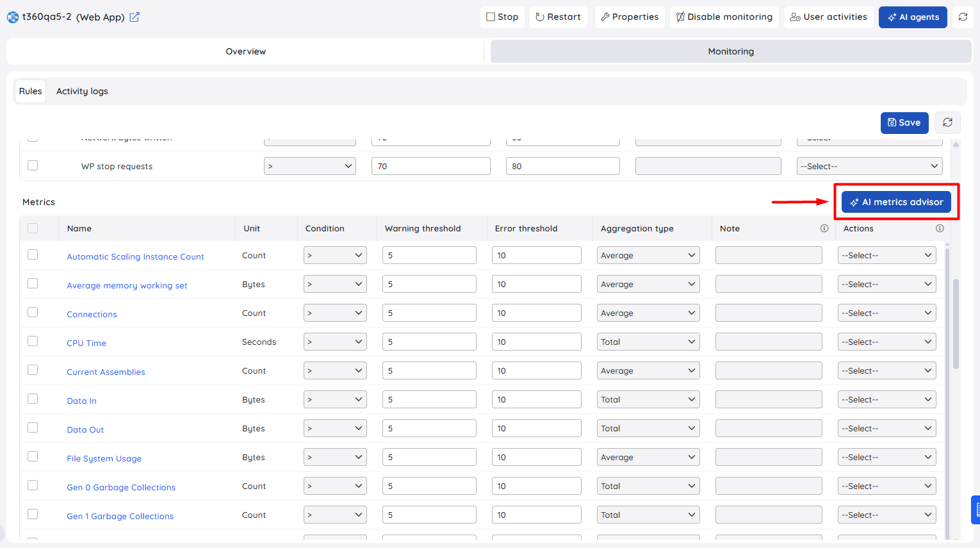Click the refresh icon next to Save
Screen dimensions: 980x548
tap(948, 122)
